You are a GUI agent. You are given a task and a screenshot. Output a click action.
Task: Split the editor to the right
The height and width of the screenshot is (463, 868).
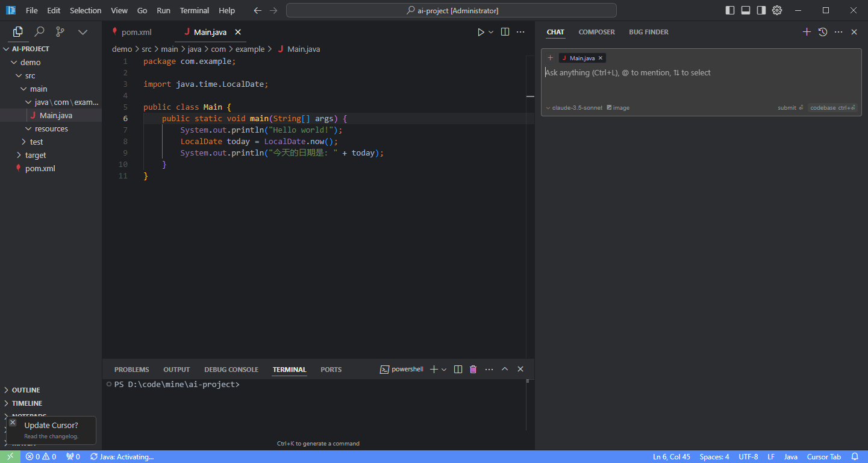point(505,32)
